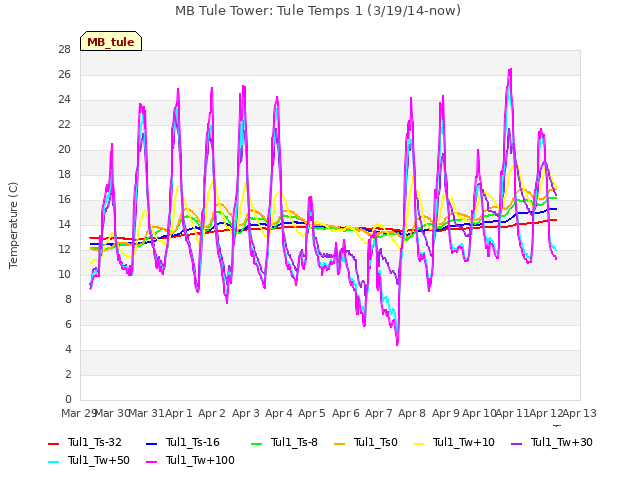
Task: Click the red Tul1_Ts-32 legend swatch
Action: 54,443
